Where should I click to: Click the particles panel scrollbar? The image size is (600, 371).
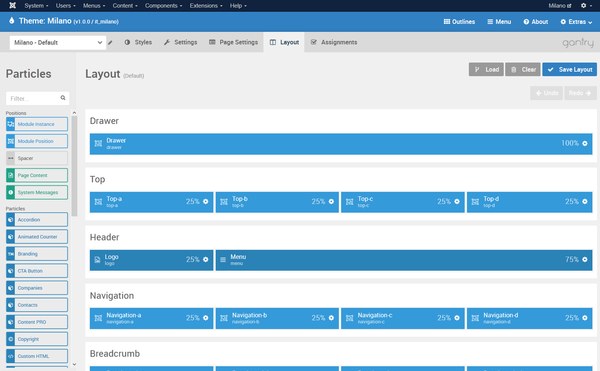tap(74, 165)
